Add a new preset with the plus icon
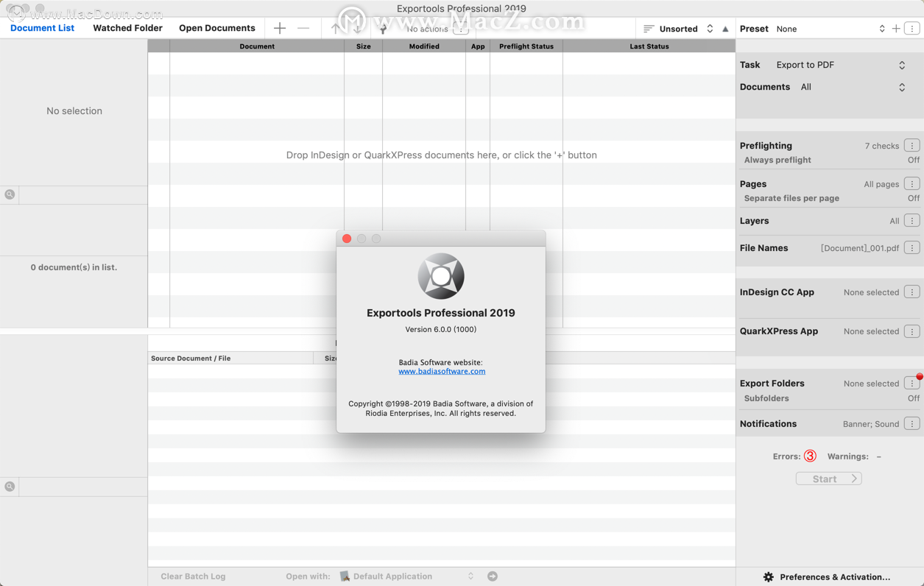924x586 pixels. (x=896, y=29)
